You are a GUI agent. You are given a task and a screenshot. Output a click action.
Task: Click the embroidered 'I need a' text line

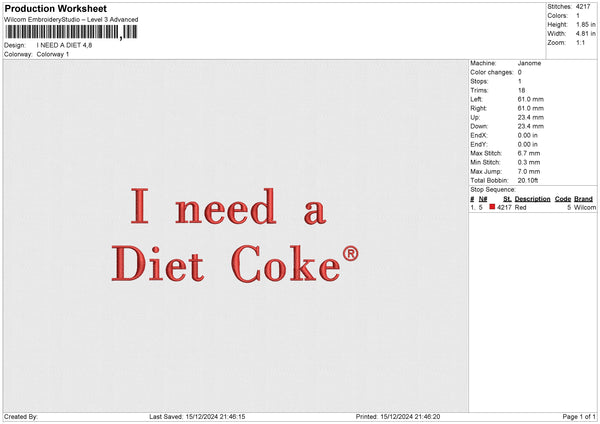(228, 206)
